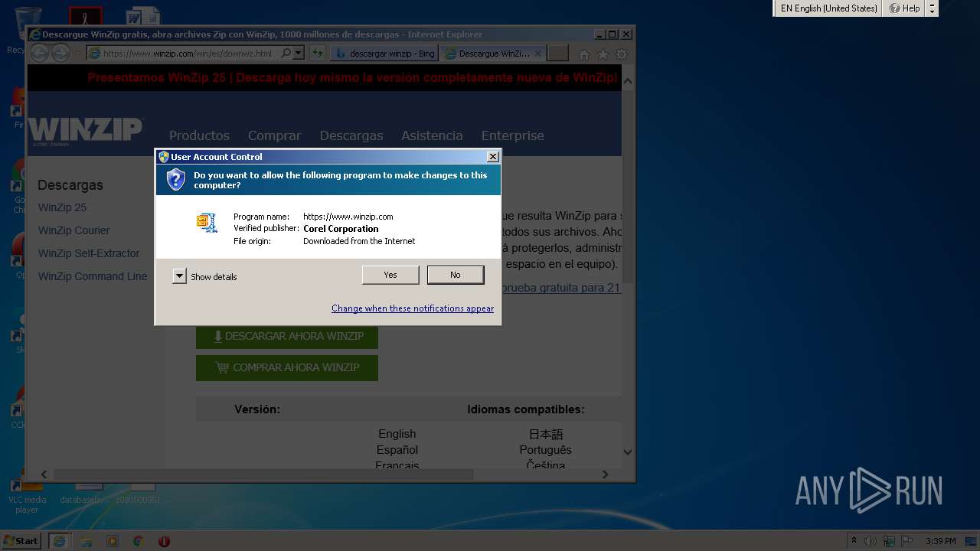
Task: Click the UAC shield icon in the title bar
Action: click(163, 157)
